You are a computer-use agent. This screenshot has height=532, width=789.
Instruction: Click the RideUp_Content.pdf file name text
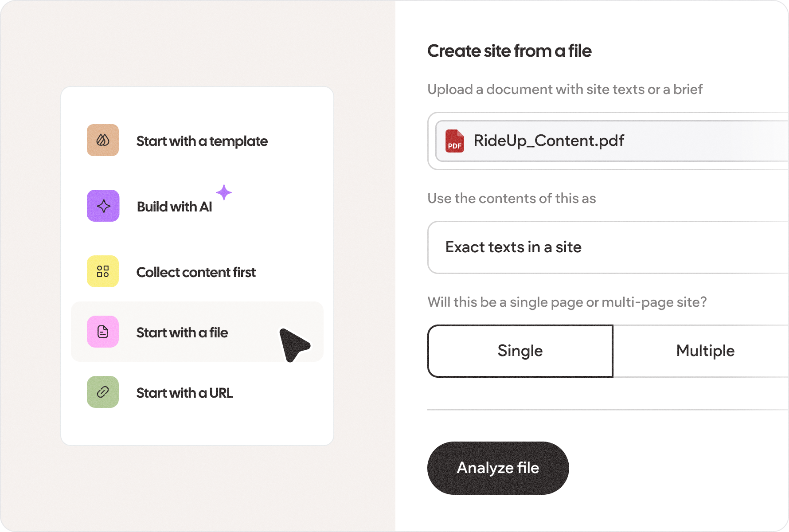(x=549, y=141)
